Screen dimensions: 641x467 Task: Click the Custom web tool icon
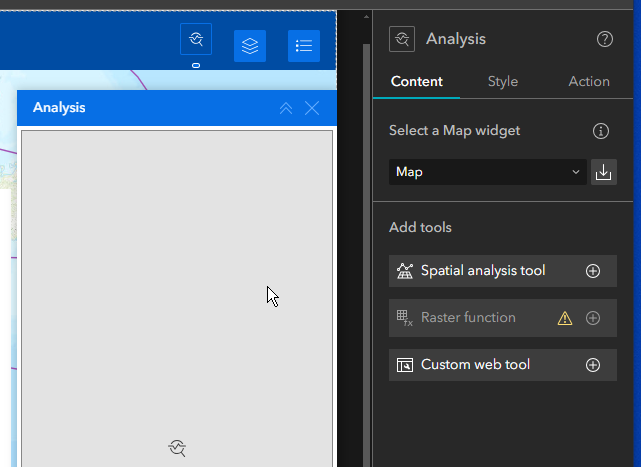pos(405,365)
